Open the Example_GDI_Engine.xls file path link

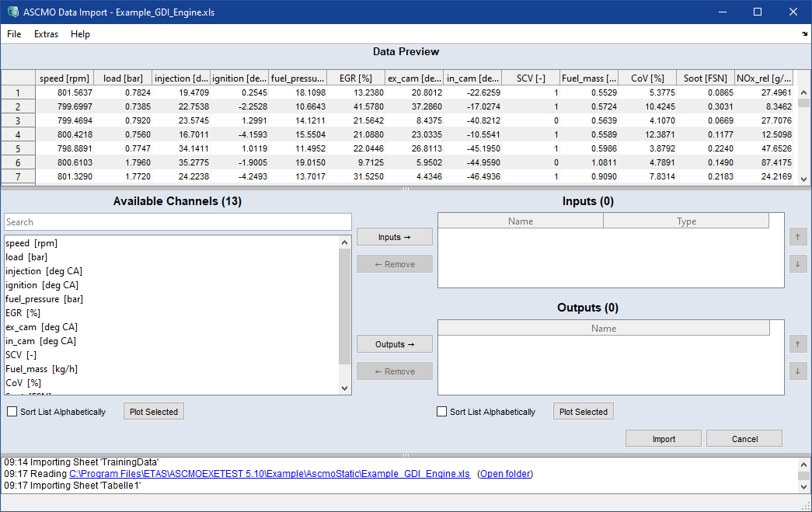pyautogui.click(x=269, y=474)
